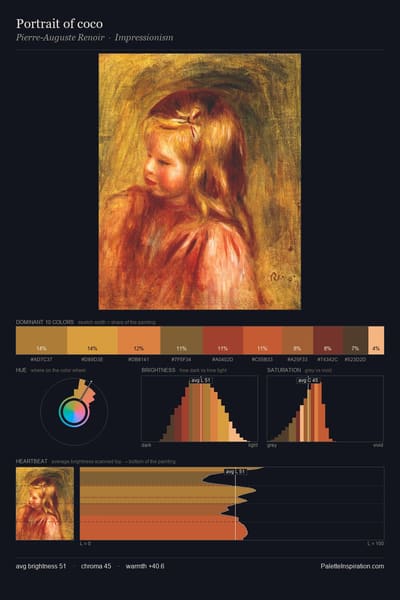Select the brown-gold #AD7C37 swatch
Image resolution: width=400 pixels, height=600 pixels.
point(41,340)
